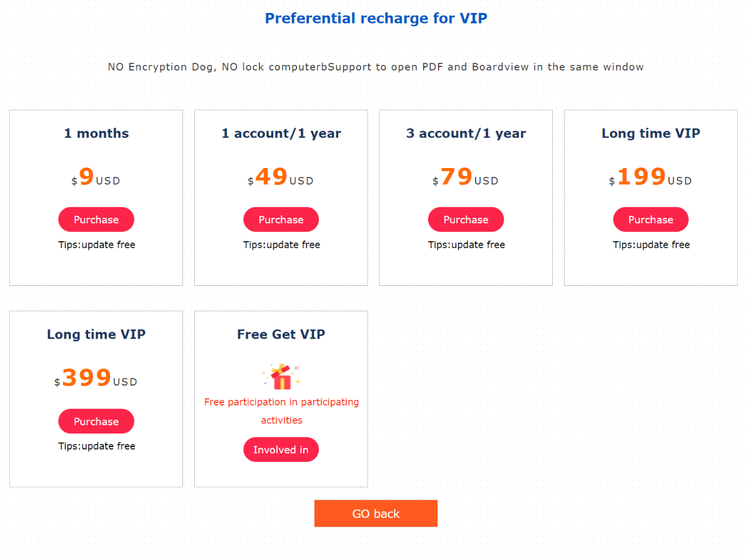Viewport: 747px width, 560px height.
Task: Click the orange GO back button
Action: [376, 513]
